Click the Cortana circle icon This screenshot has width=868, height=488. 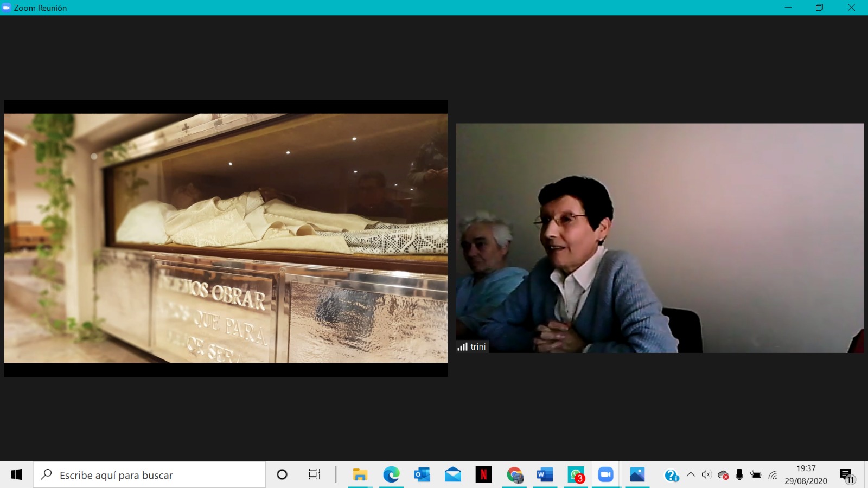[x=282, y=475]
